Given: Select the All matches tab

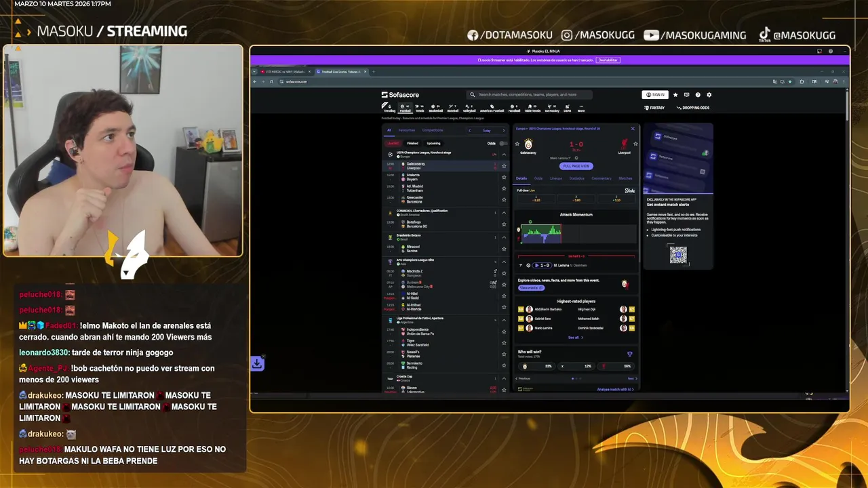Looking at the screenshot, I should tap(389, 130).
